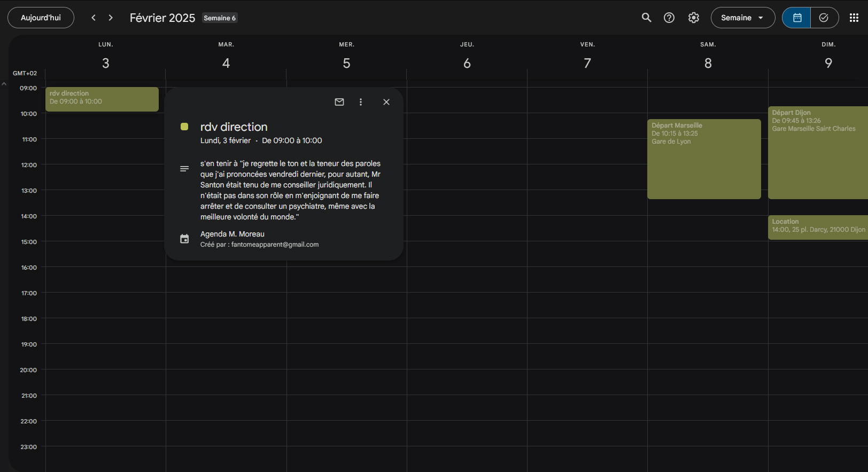Go to next week arrow

coord(111,18)
